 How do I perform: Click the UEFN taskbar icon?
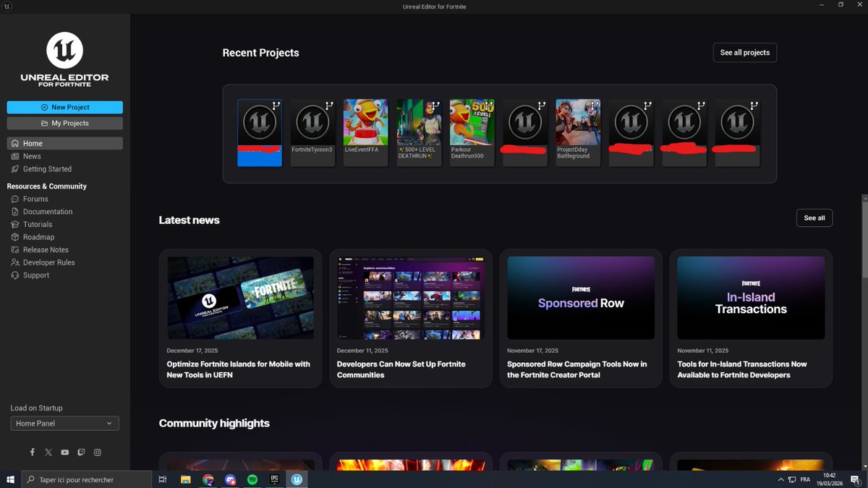click(297, 479)
